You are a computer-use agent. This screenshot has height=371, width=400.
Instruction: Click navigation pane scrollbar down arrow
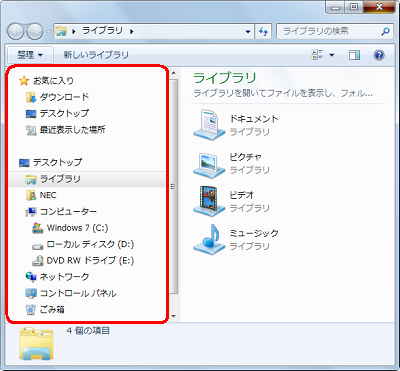[174, 316]
